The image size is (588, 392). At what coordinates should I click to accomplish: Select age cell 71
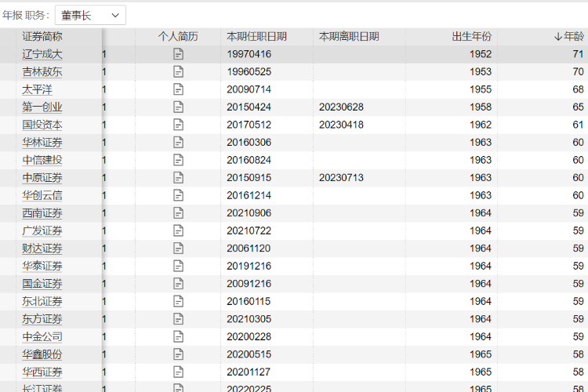[579, 54]
